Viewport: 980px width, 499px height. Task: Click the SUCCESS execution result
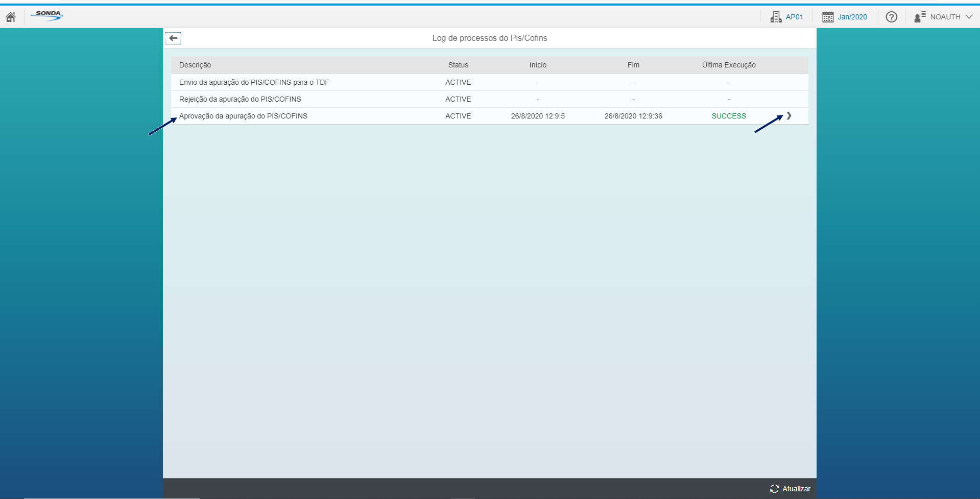[x=729, y=116]
